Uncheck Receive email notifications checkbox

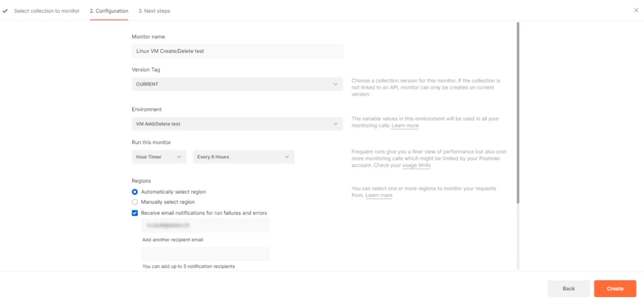tap(135, 213)
